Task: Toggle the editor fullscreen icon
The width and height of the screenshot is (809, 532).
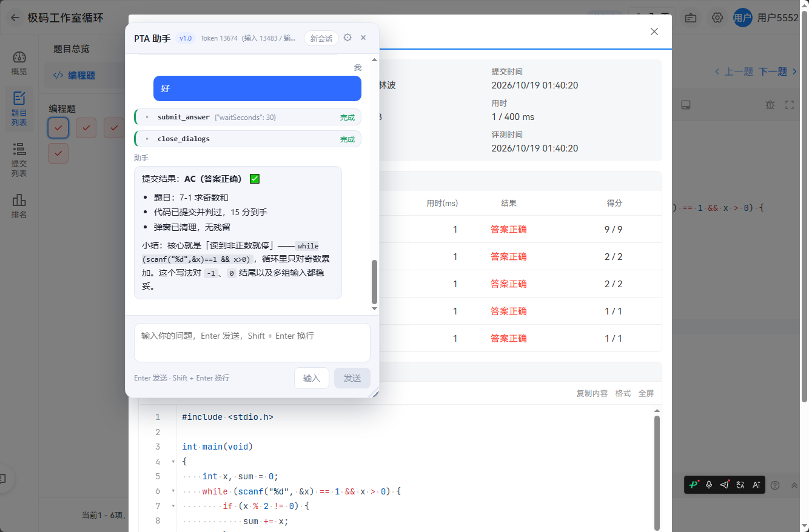Action: [790, 105]
